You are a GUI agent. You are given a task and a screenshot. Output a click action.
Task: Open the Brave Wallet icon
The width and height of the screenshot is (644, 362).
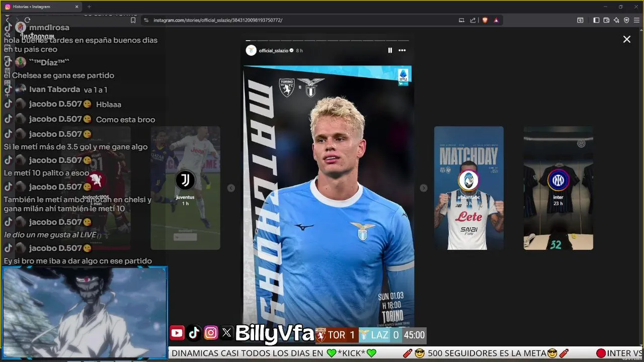(606, 20)
